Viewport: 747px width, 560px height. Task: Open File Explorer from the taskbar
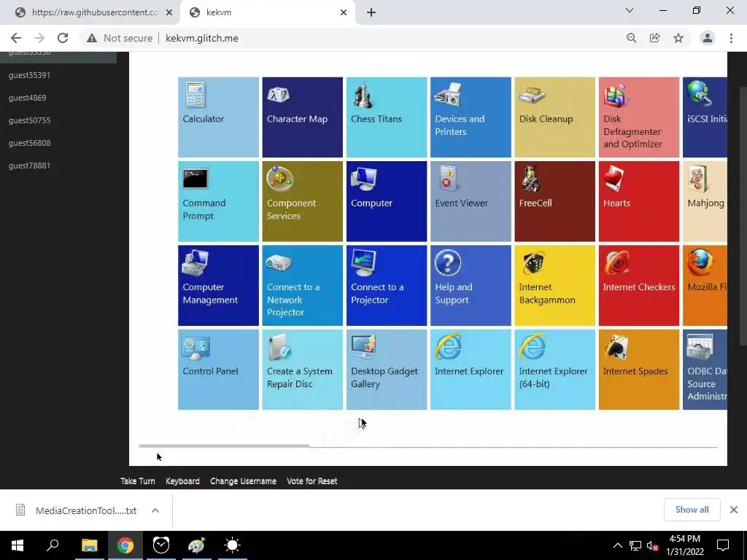(x=89, y=545)
